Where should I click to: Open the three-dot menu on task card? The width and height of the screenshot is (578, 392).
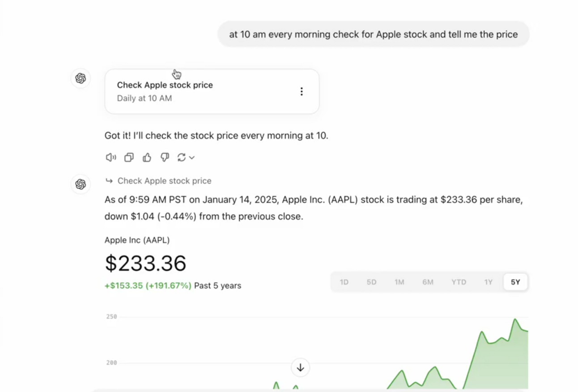(x=302, y=91)
